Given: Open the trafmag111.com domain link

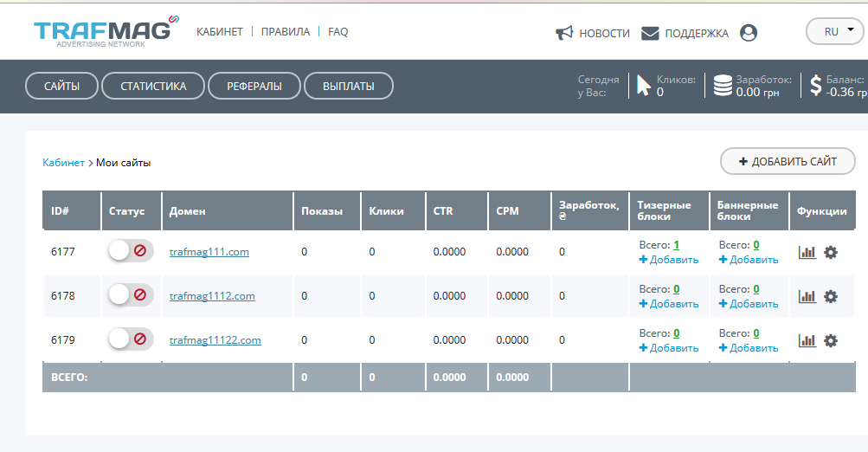Looking at the screenshot, I should coord(209,252).
